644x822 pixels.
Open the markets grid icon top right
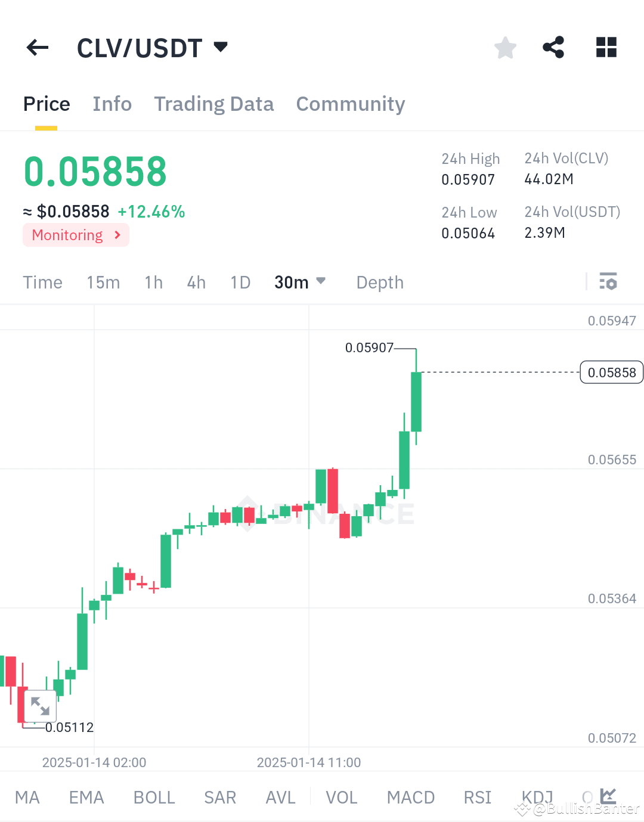pyautogui.click(x=606, y=48)
